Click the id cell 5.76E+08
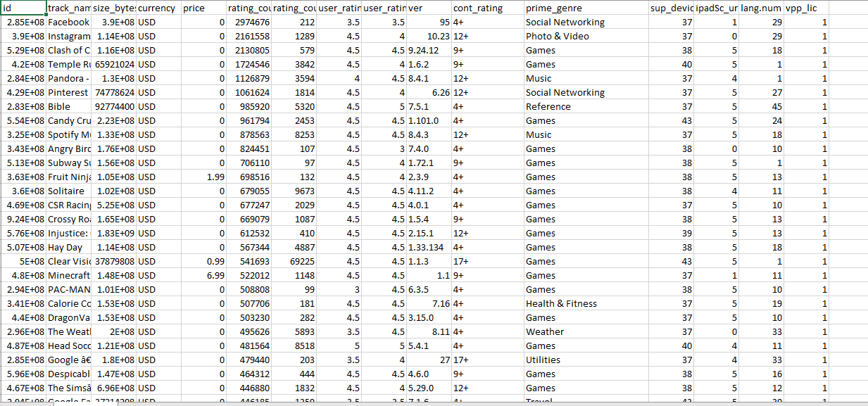The height and width of the screenshot is (406, 868). pyautogui.click(x=23, y=234)
